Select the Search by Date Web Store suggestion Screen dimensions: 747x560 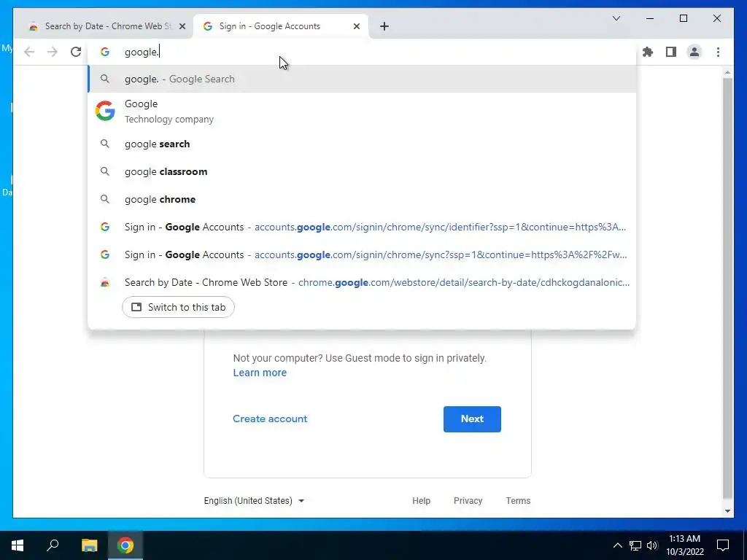click(362, 282)
